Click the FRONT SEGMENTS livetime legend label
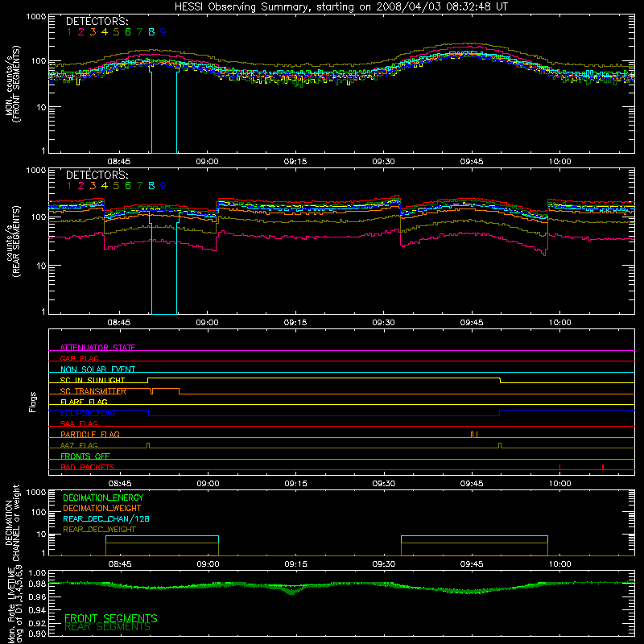 [111, 618]
